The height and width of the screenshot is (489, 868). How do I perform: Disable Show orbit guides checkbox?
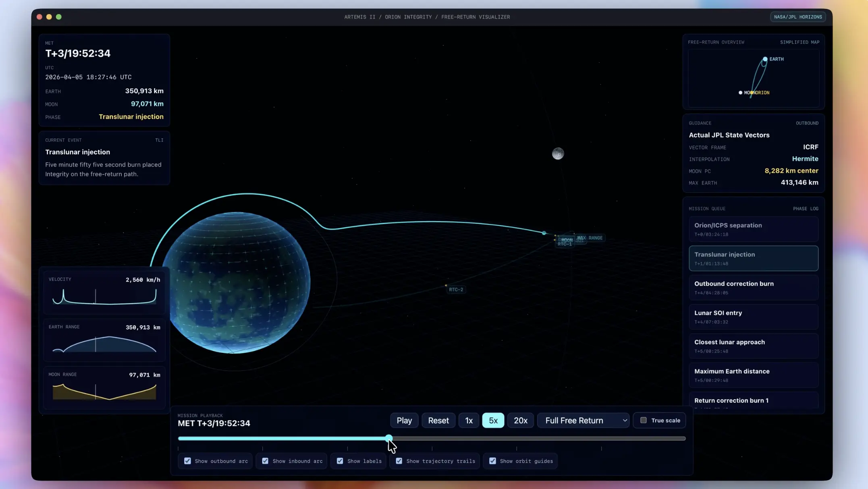[492, 461]
